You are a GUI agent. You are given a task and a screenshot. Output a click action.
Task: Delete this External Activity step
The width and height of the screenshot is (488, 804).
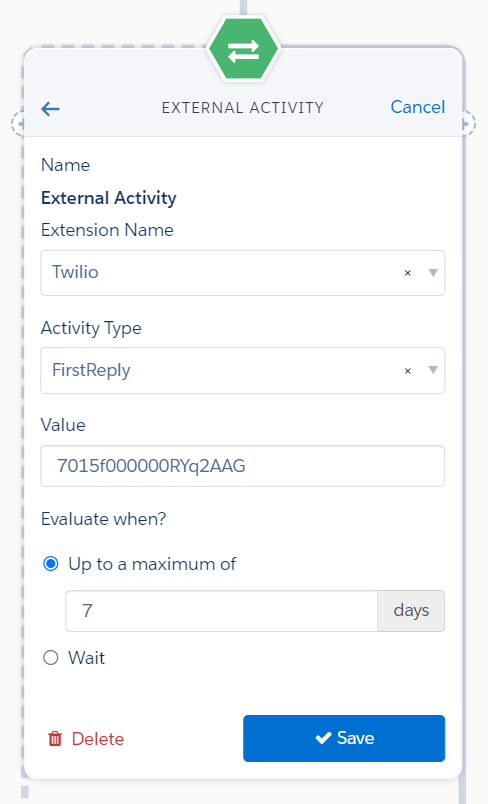coord(86,739)
